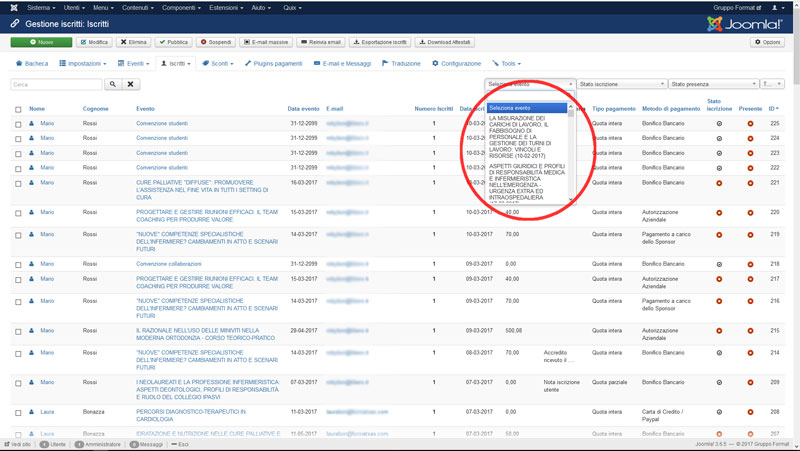Click the green Nuovo button

click(41, 42)
